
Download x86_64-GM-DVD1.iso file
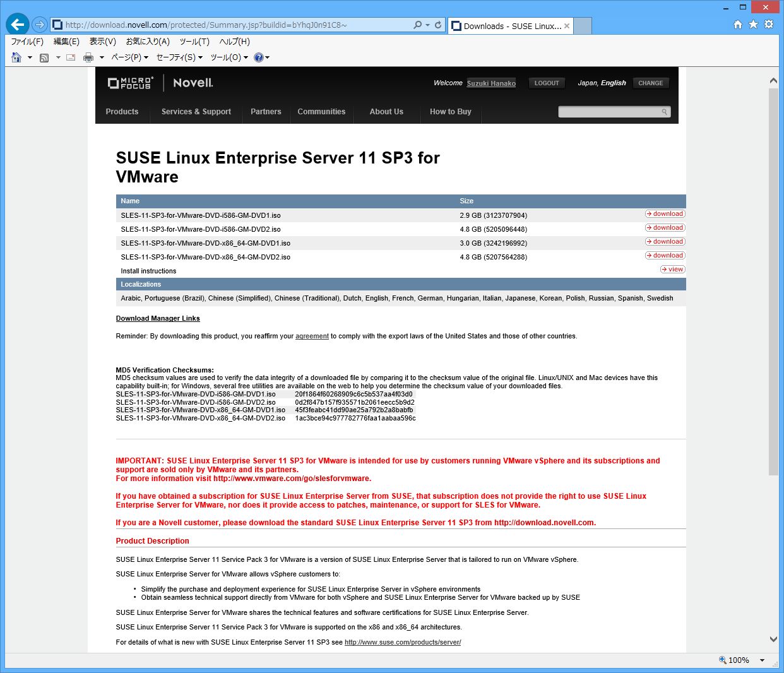click(x=665, y=242)
